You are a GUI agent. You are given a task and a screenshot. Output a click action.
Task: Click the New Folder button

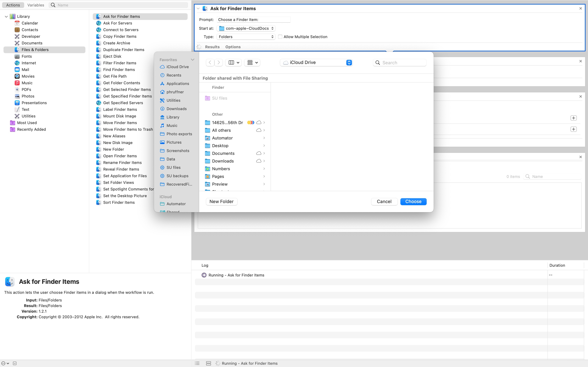click(x=221, y=202)
